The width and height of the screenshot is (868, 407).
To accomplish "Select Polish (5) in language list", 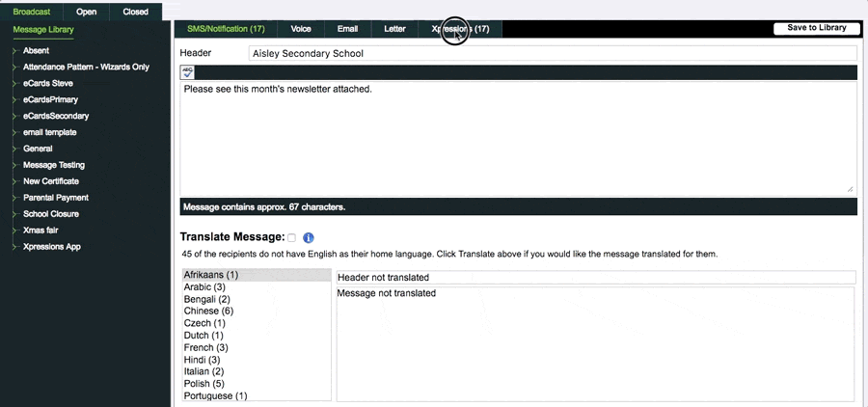I will tap(257, 384).
